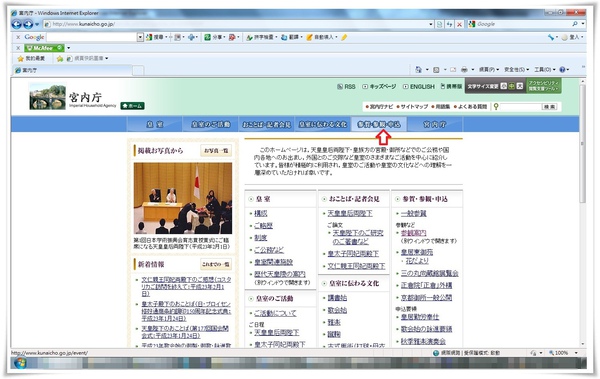Expand the suggested sites (網頁快訊圖庫) dropdown
Image resolution: width=600 pixels, height=379 pixels.
coord(106,59)
